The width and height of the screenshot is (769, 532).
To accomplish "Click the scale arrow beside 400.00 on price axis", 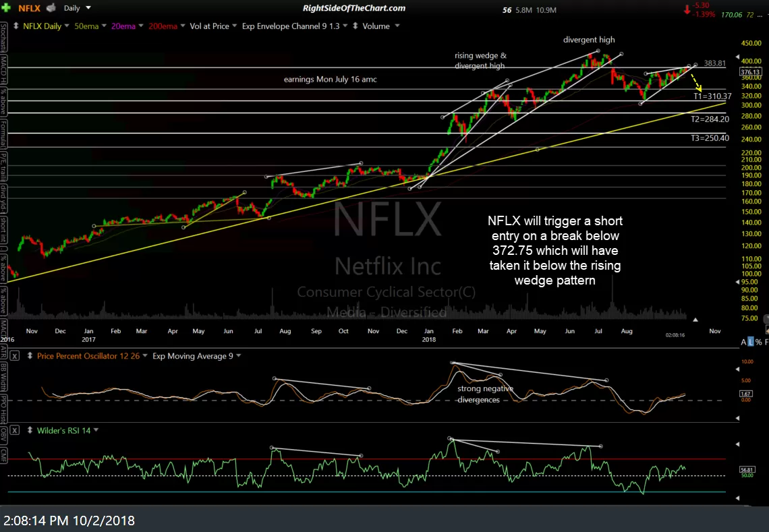I will pyautogui.click(x=737, y=57).
